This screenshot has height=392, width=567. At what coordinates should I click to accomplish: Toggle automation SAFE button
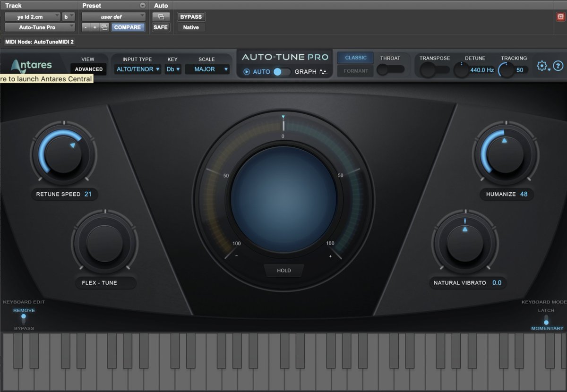(x=161, y=27)
